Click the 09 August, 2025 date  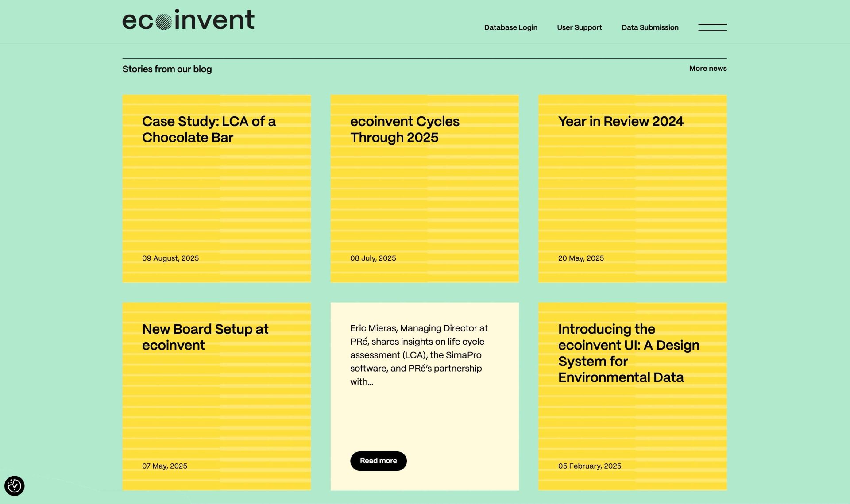[170, 258]
